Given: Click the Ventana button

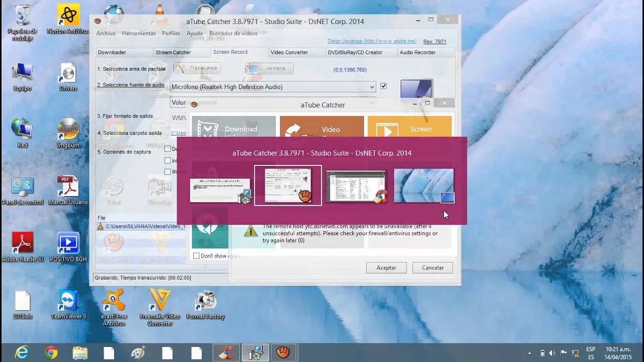Looking at the screenshot, I should [x=269, y=68].
